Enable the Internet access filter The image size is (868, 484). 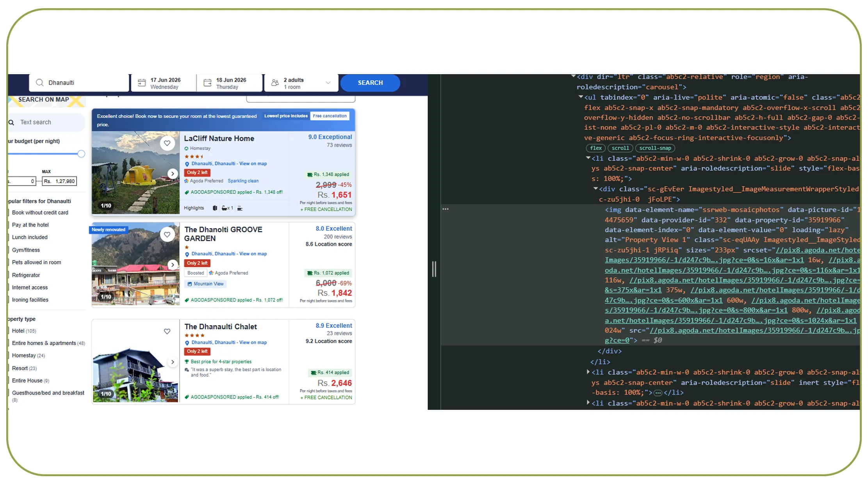[9, 288]
